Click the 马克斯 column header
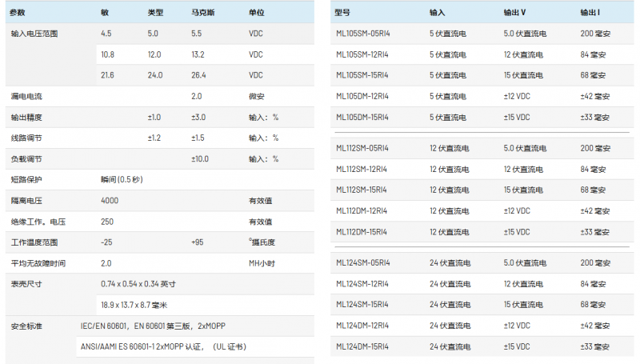 click(201, 13)
